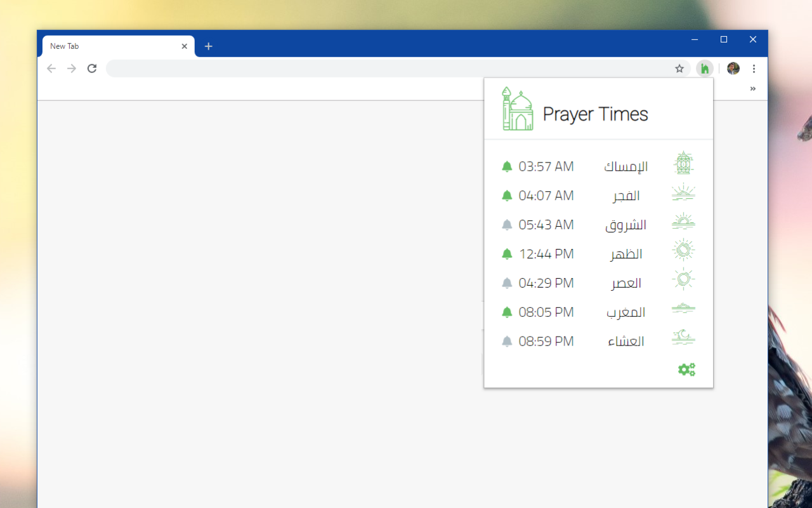Click the العشاء prayer name
812x508 pixels.
tap(626, 342)
